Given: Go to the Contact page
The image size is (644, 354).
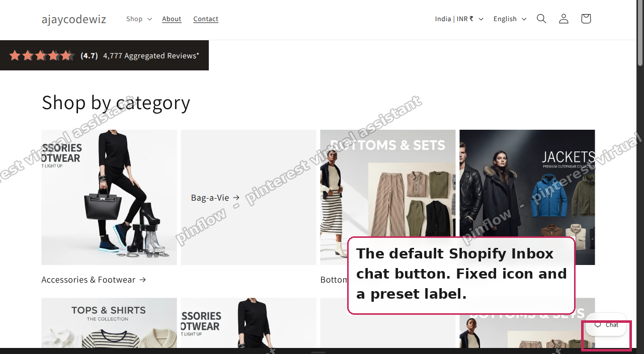Looking at the screenshot, I should tap(206, 19).
